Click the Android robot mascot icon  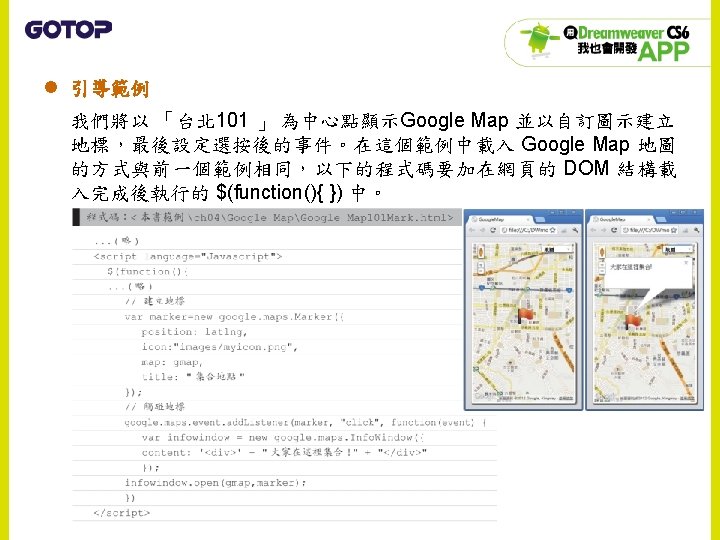point(540,41)
